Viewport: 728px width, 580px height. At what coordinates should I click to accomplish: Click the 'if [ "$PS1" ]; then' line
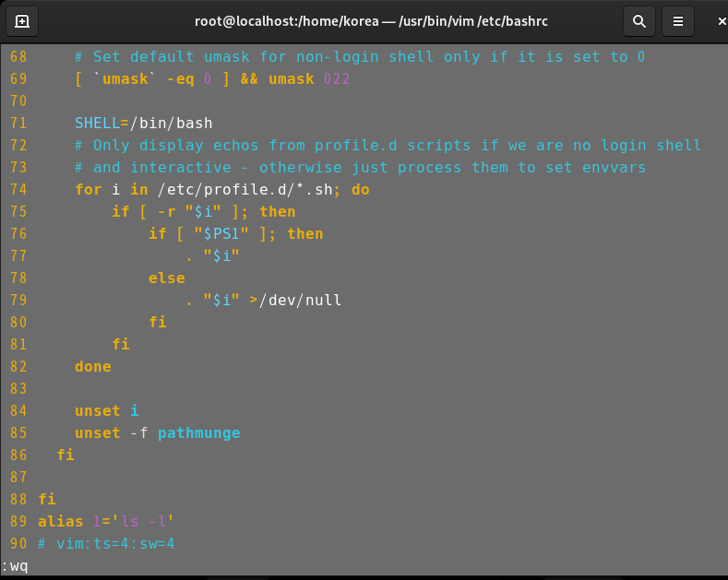tap(236, 234)
